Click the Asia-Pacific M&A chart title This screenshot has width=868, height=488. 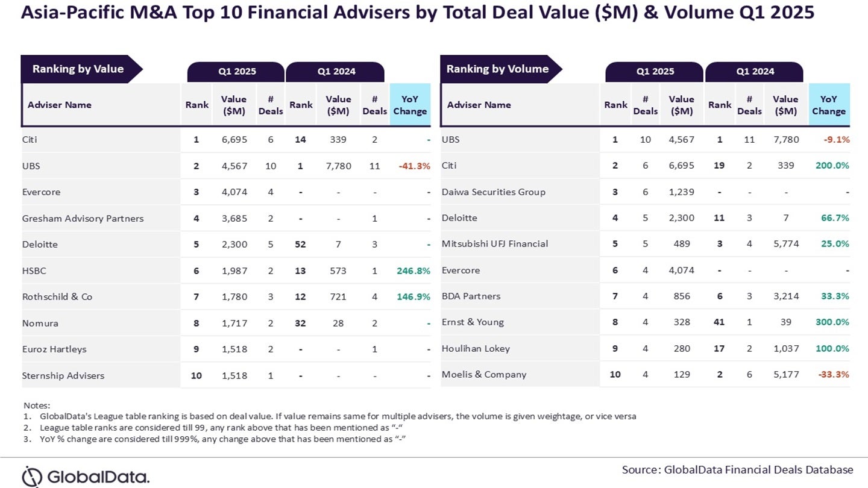tap(417, 12)
